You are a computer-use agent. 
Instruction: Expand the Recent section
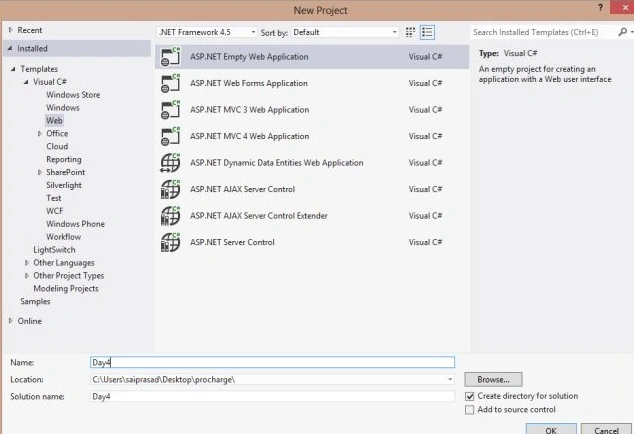tap(11, 30)
